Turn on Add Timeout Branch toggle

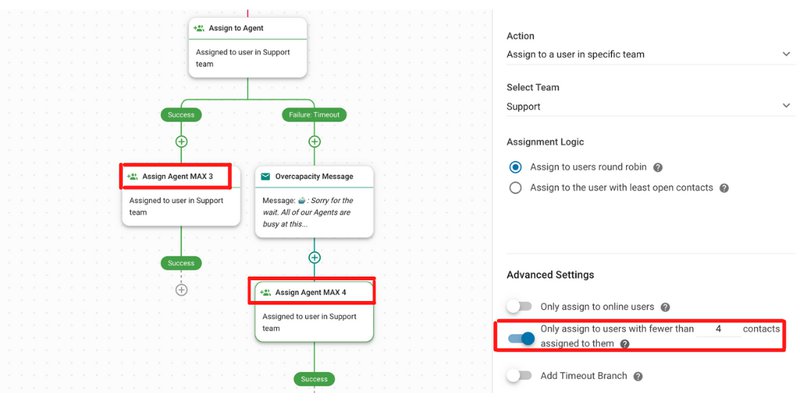(x=519, y=376)
